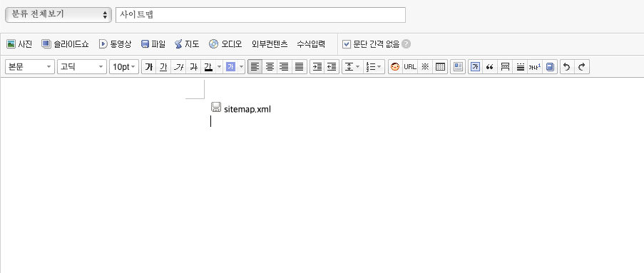Insert a video using 동영상
644x273 pixels.
click(115, 44)
